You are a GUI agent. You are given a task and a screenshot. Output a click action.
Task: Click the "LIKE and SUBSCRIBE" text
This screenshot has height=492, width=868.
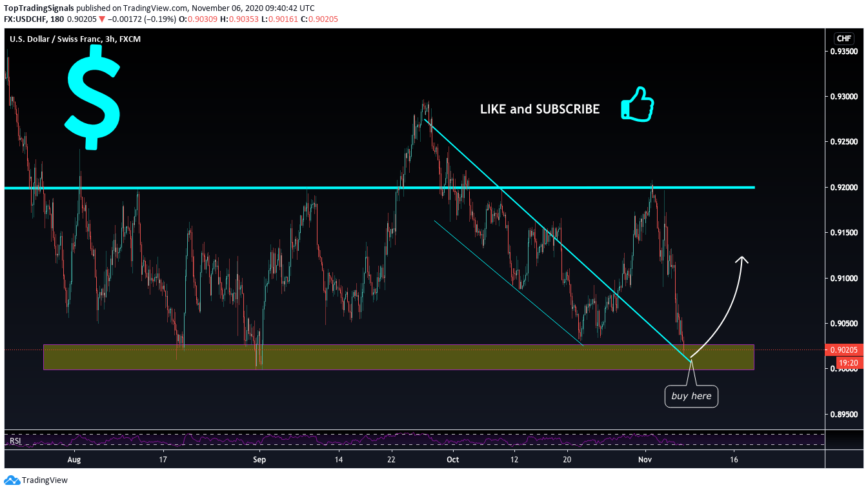(x=540, y=109)
